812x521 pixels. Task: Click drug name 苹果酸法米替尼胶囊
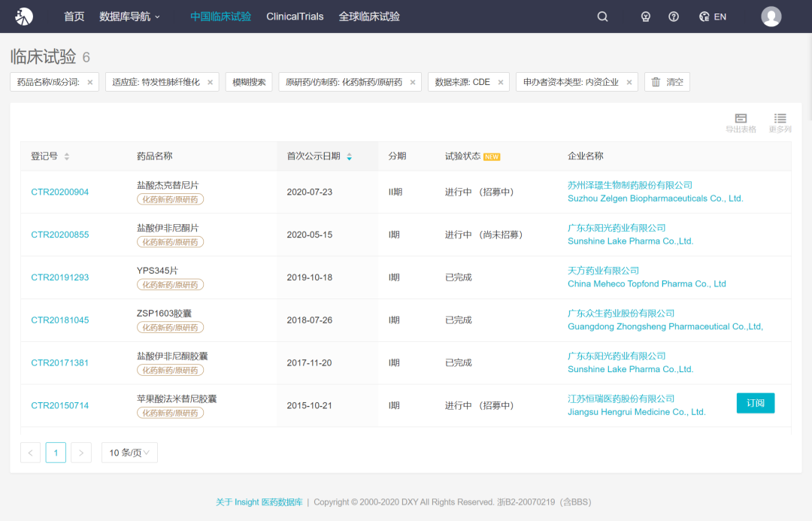[x=177, y=398]
